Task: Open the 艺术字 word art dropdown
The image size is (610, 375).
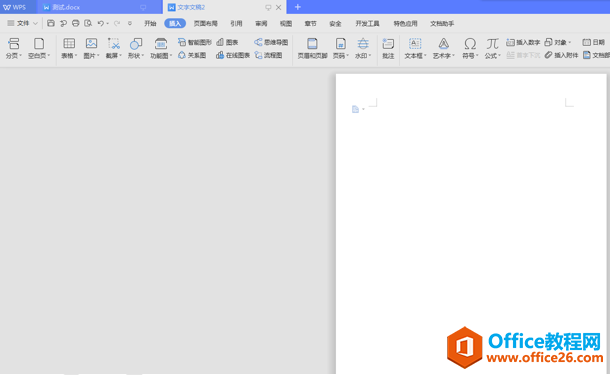Action: (x=454, y=56)
